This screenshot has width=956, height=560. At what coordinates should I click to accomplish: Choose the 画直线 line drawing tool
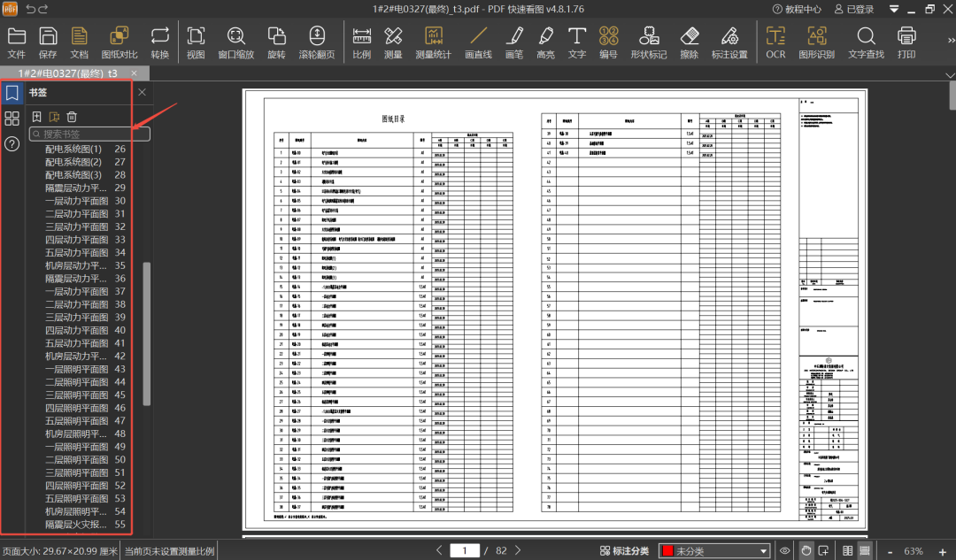478,42
